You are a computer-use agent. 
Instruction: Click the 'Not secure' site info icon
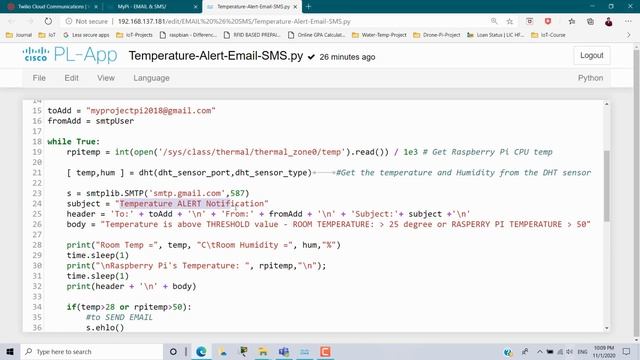[69, 21]
